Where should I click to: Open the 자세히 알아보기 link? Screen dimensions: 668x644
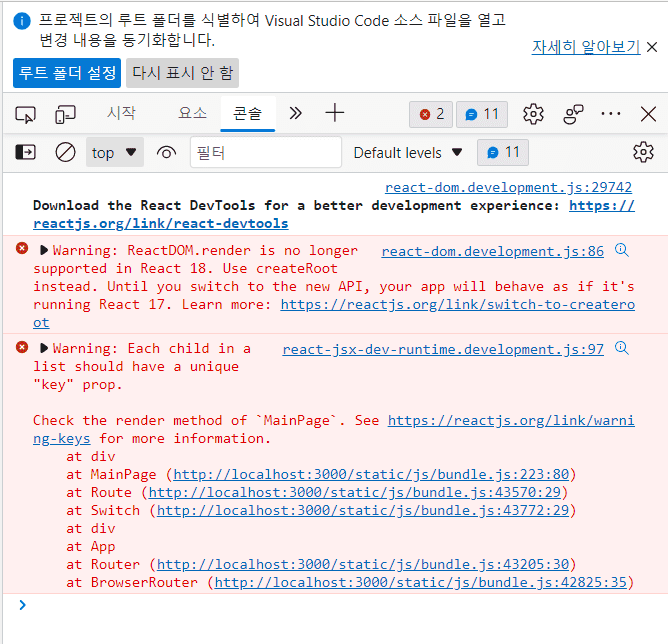pos(586,47)
